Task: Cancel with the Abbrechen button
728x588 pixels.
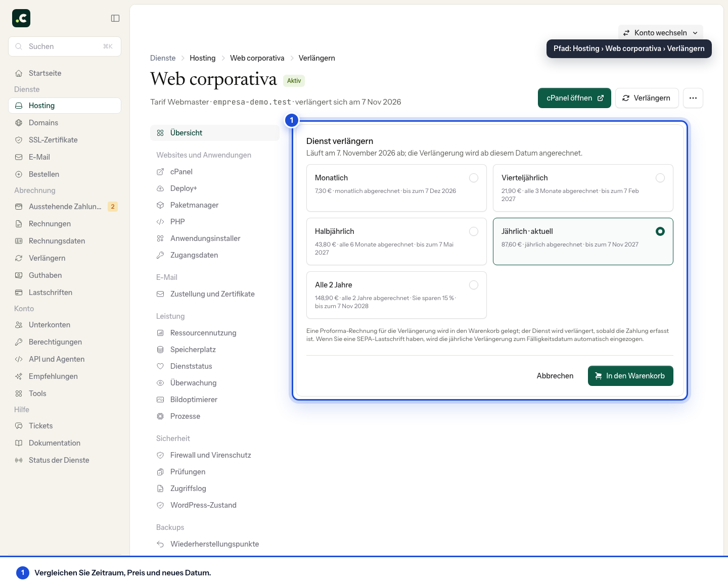Action: (555, 376)
